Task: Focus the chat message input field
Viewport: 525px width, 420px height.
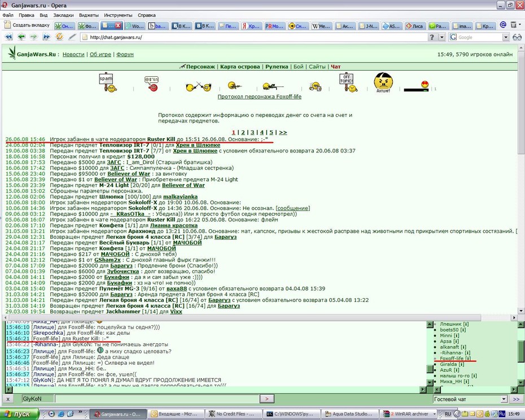Action: click(157, 399)
